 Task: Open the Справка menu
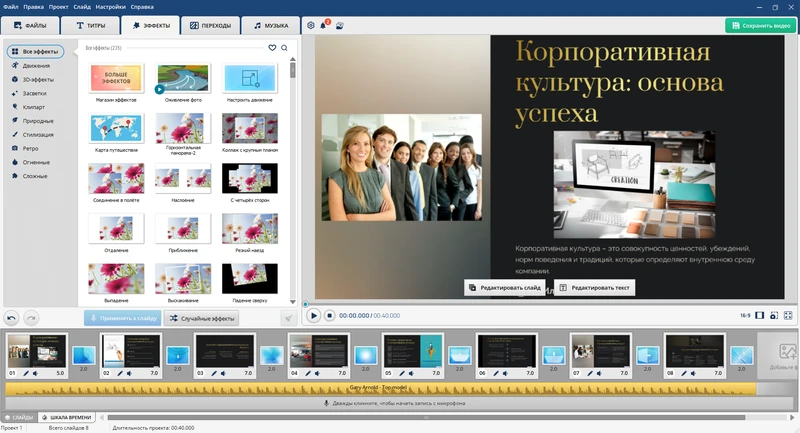pos(142,7)
